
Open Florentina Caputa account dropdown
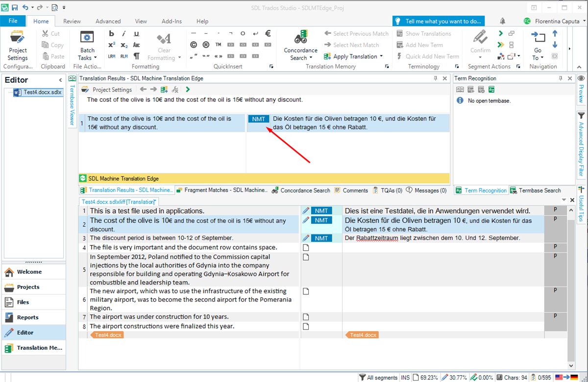point(584,21)
